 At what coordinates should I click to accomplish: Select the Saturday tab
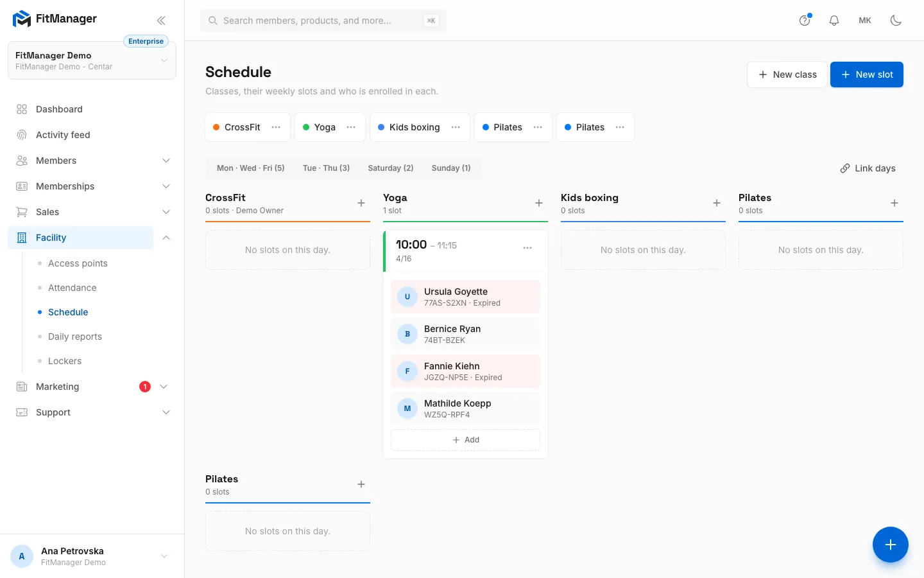391,168
